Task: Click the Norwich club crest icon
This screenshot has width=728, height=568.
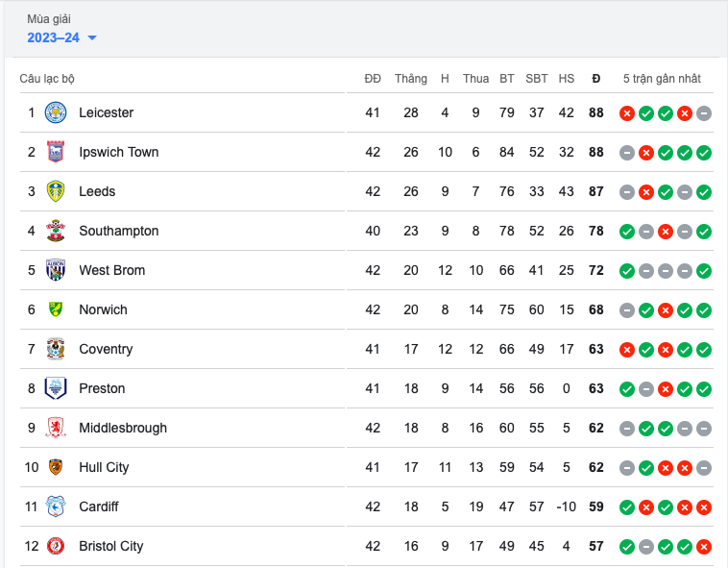Action: point(56,309)
